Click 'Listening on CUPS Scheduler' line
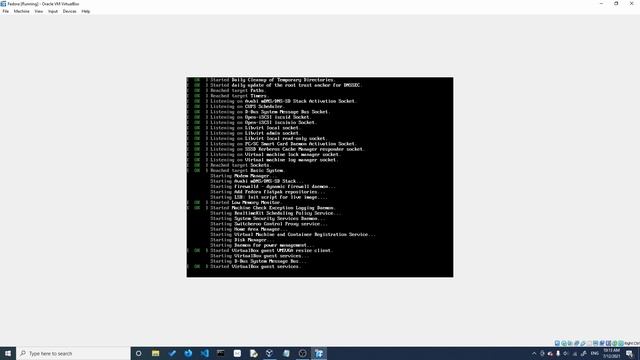 (247, 107)
